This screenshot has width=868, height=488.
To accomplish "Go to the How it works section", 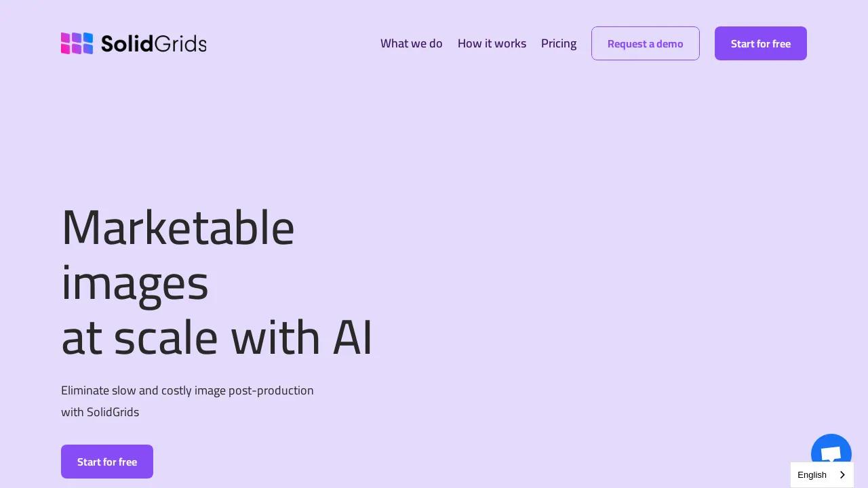I will pos(492,43).
